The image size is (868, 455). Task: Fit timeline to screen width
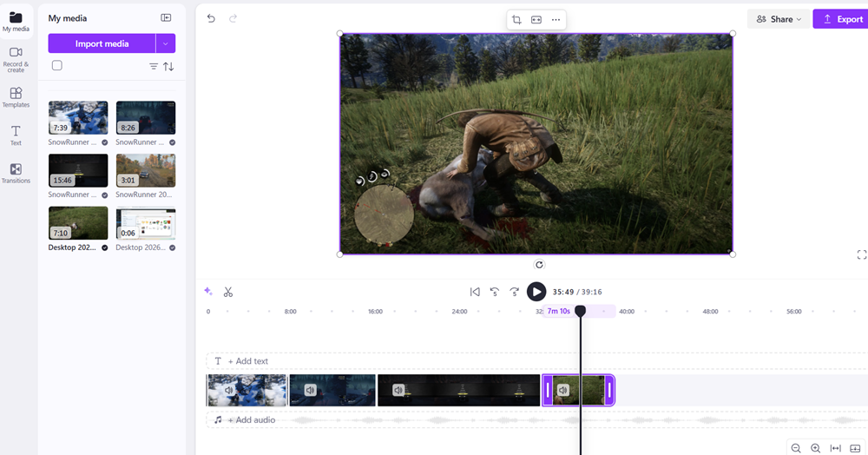coord(835,448)
